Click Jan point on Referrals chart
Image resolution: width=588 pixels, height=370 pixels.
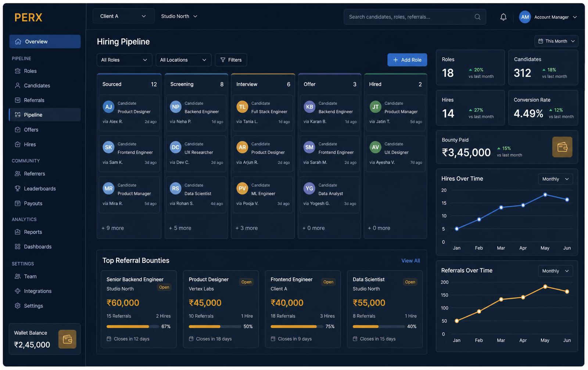coord(457,321)
